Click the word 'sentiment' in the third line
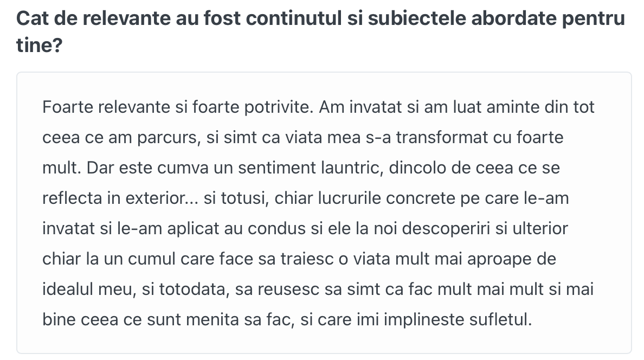This screenshot has width=644, height=360. click(x=277, y=168)
